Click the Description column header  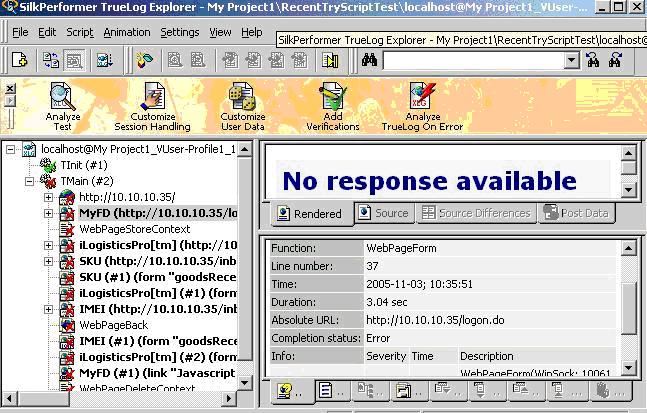pos(487,356)
